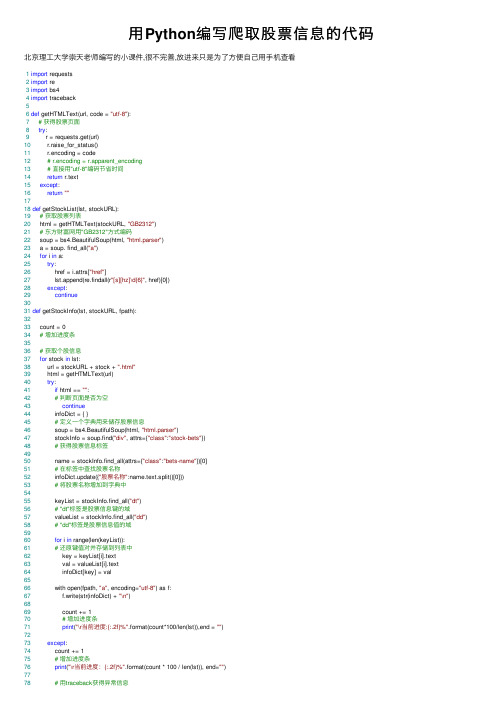
Task: Click the line 'for i in a:'
Action: coord(51,256)
